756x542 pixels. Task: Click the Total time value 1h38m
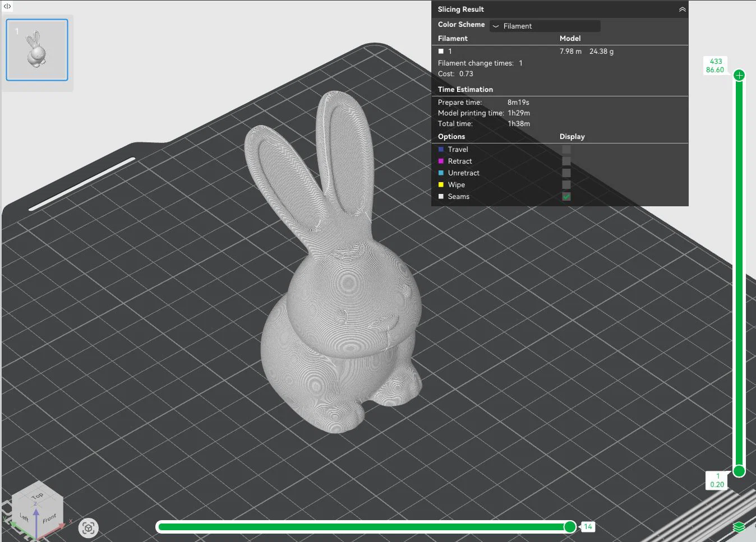(x=519, y=124)
